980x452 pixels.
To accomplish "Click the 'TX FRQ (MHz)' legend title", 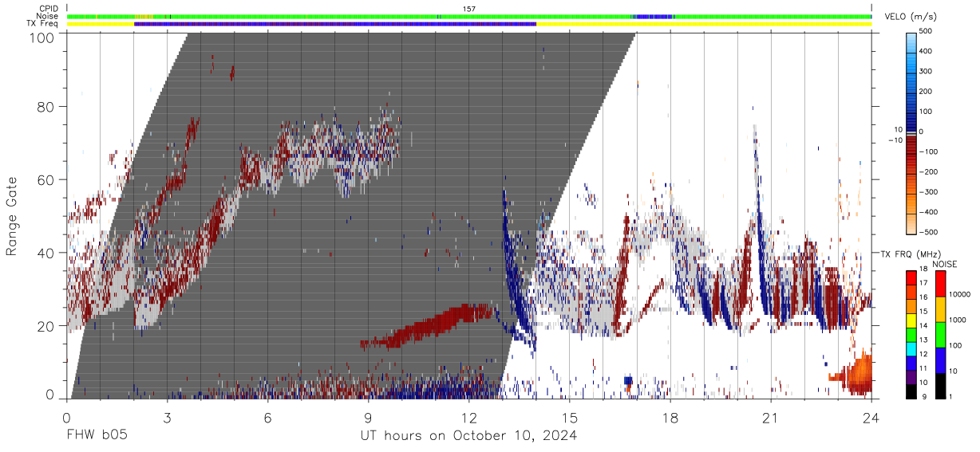I will (910, 254).
